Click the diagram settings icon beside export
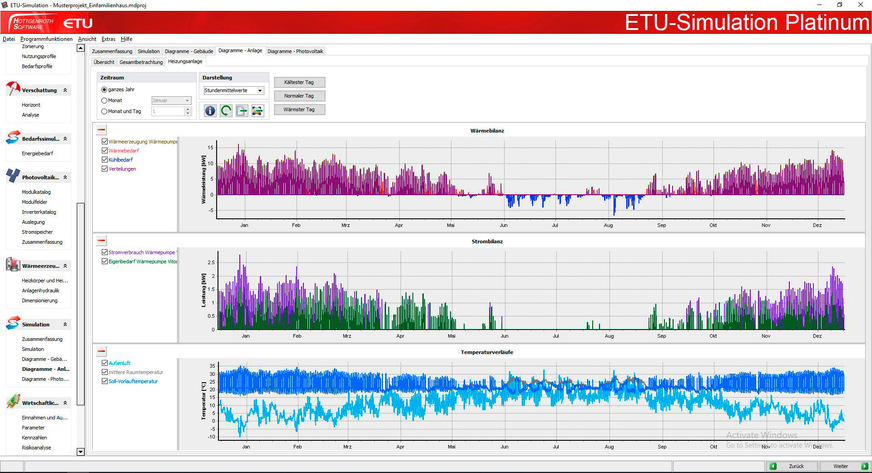Image resolution: width=872 pixels, height=473 pixels. [x=258, y=111]
